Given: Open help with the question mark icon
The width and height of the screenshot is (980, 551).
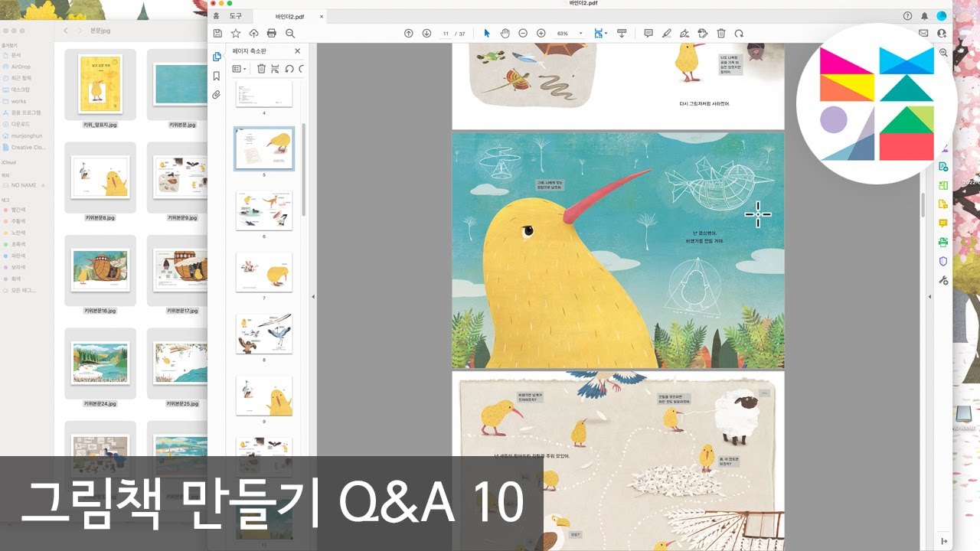Looking at the screenshot, I should click(x=907, y=15).
